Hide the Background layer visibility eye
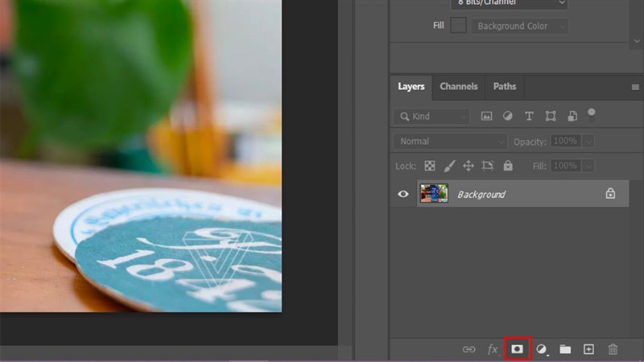 [403, 194]
